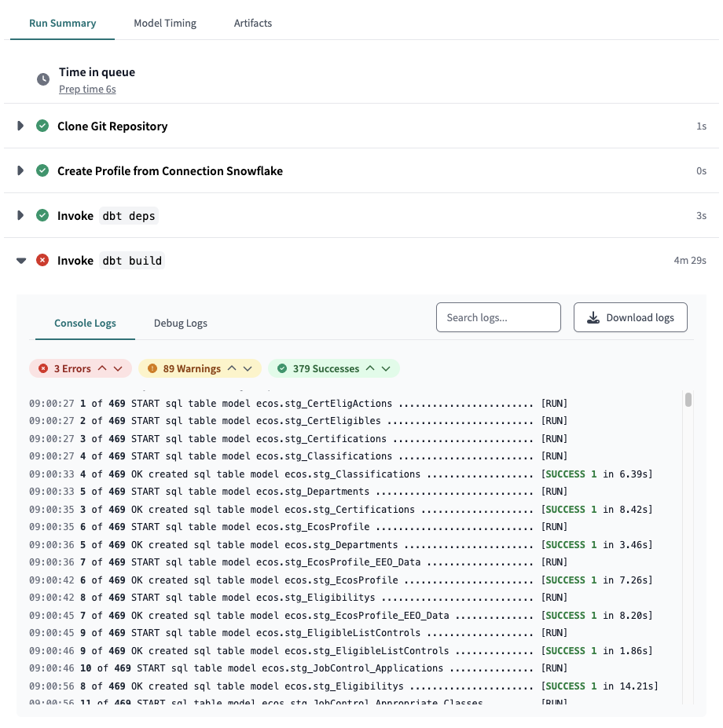The width and height of the screenshot is (723, 728).
Task: Click the 379 Successes filter badge
Action: 334,368
